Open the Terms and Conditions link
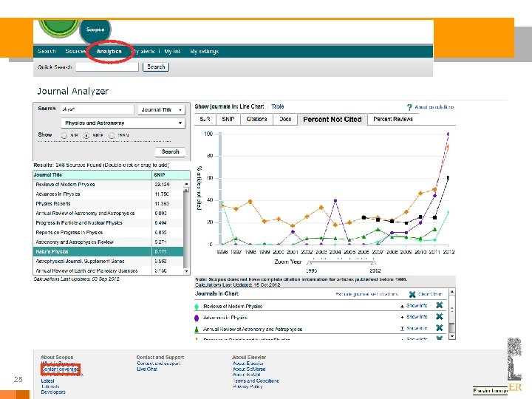 (x=256, y=381)
